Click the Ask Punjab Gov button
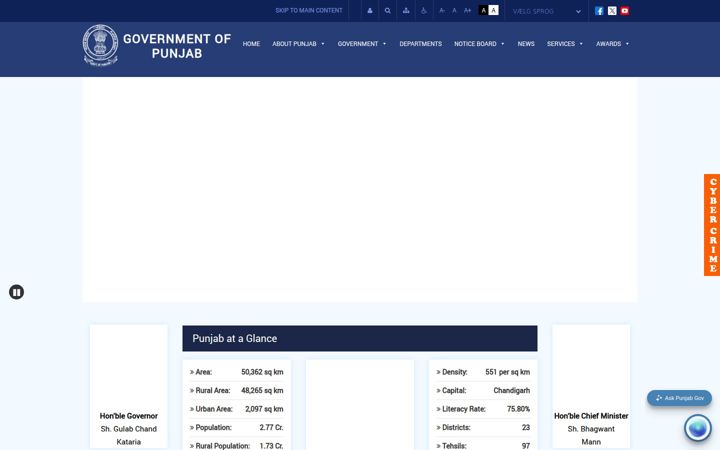 click(x=679, y=398)
